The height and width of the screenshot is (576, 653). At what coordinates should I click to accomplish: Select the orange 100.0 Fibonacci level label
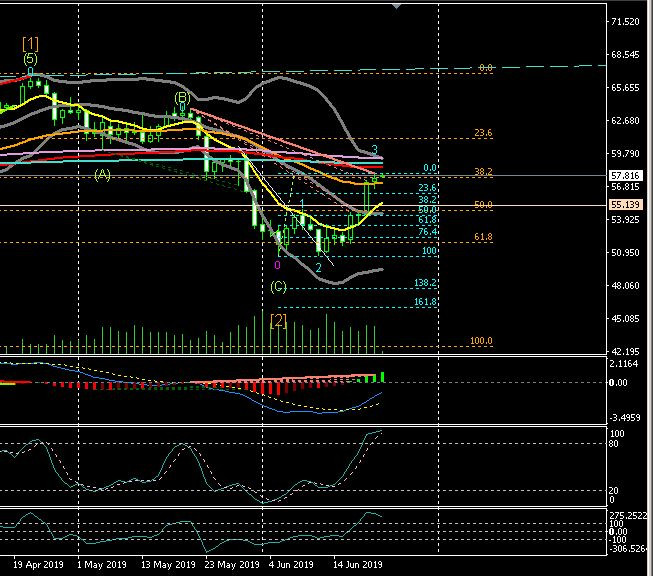(481, 341)
